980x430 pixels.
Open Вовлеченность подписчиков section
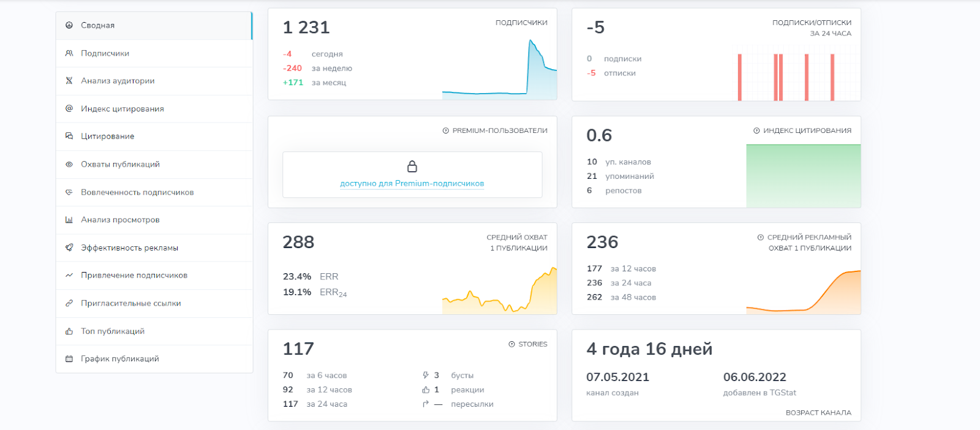pos(137,192)
